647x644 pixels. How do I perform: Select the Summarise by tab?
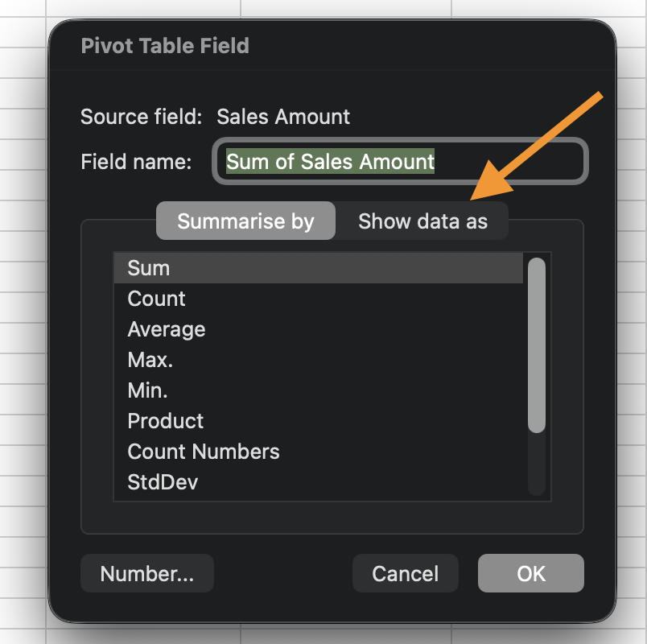(245, 221)
